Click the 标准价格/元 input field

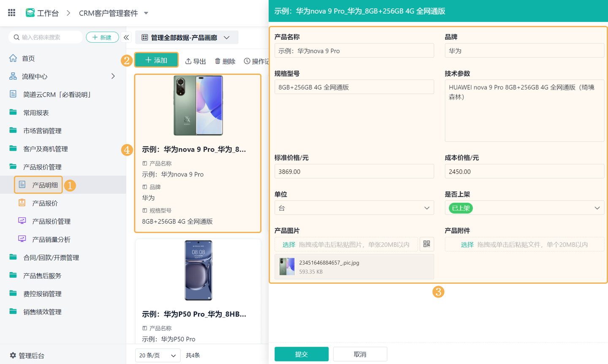354,171
